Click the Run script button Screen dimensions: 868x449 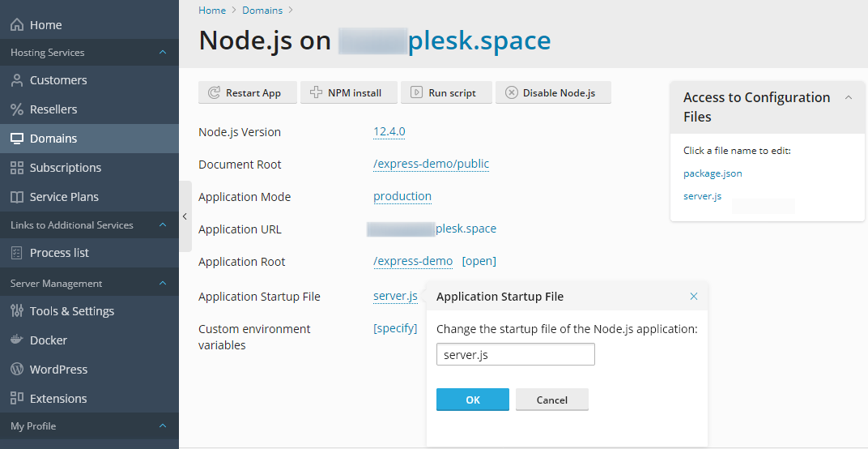click(x=446, y=92)
